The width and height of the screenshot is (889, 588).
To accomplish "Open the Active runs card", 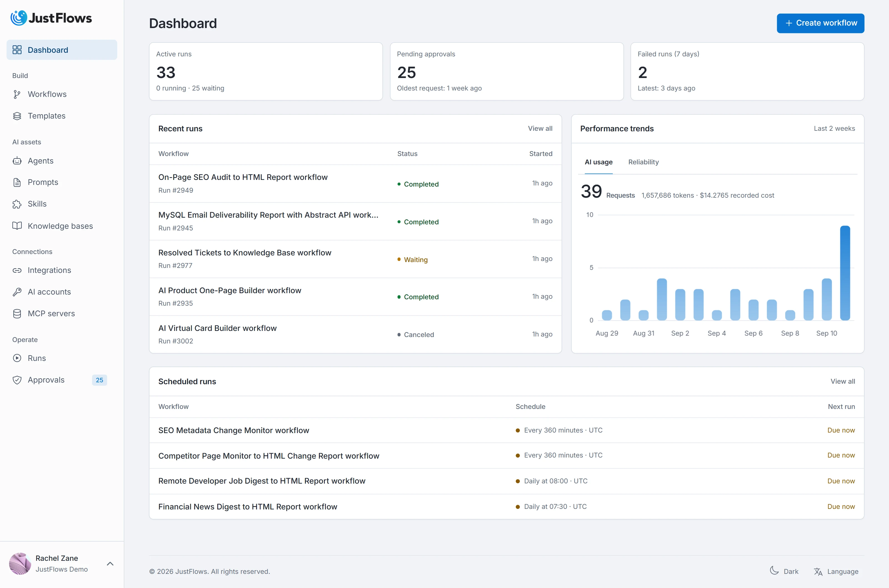I will [266, 71].
